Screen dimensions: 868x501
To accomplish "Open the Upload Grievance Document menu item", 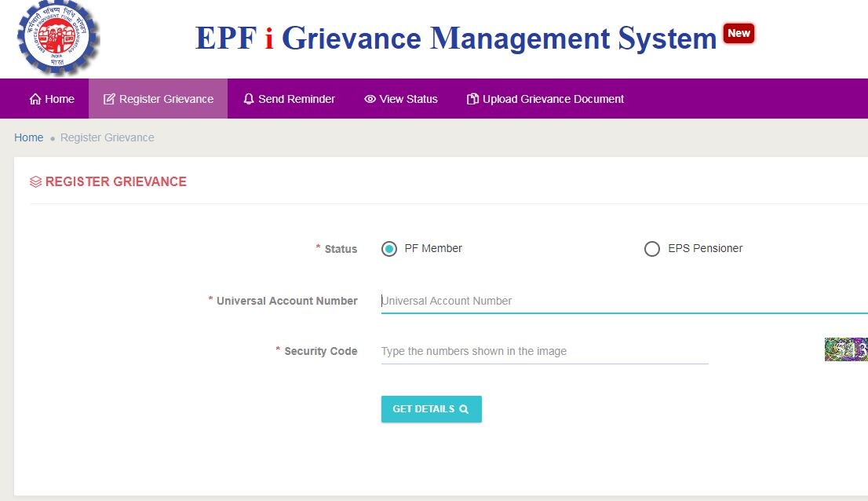I will [553, 99].
